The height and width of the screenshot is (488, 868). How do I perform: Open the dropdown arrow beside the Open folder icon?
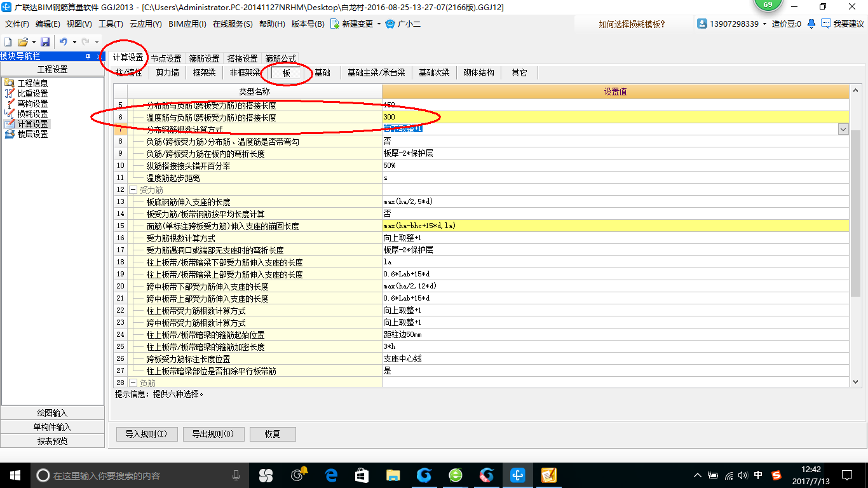pyautogui.click(x=33, y=42)
